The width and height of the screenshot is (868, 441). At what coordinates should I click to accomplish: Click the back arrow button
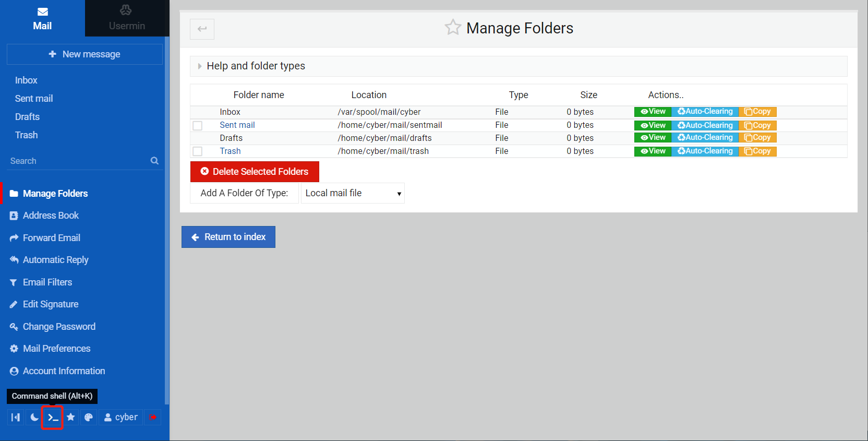pyautogui.click(x=202, y=29)
